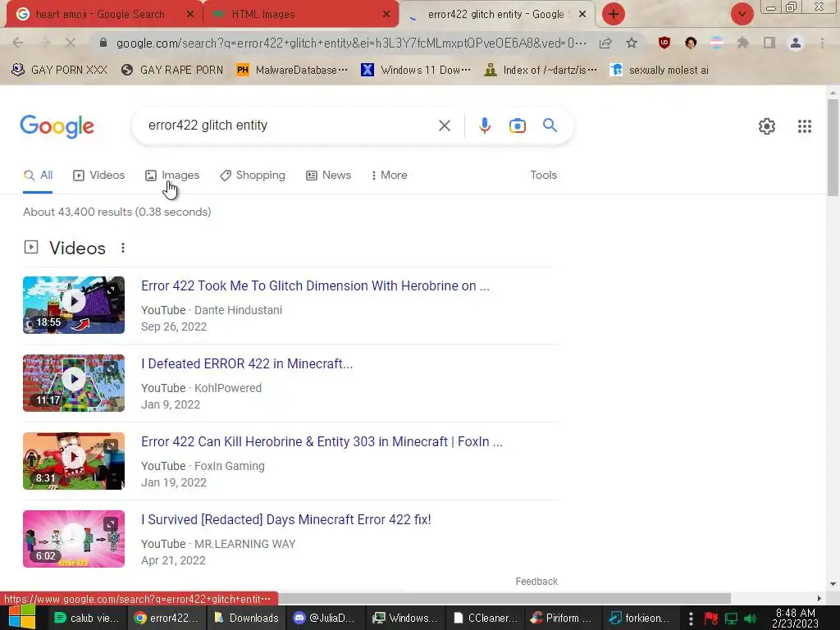Open search by image camera icon

pos(517,126)
